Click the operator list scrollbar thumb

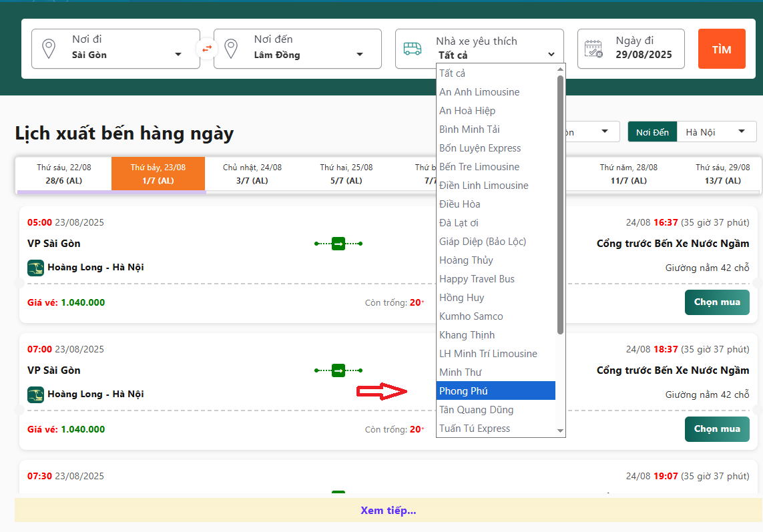tap(560, 204)
